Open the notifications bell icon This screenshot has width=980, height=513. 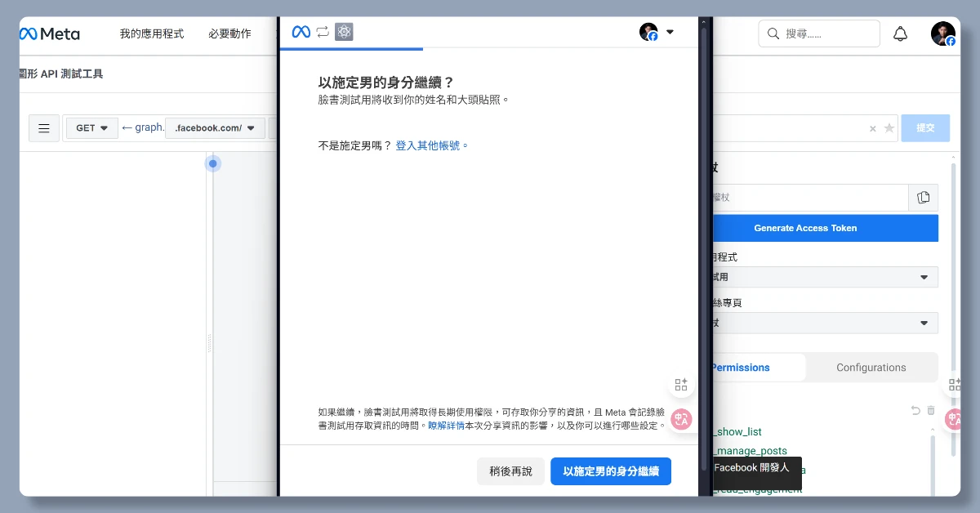pos(900,33)
